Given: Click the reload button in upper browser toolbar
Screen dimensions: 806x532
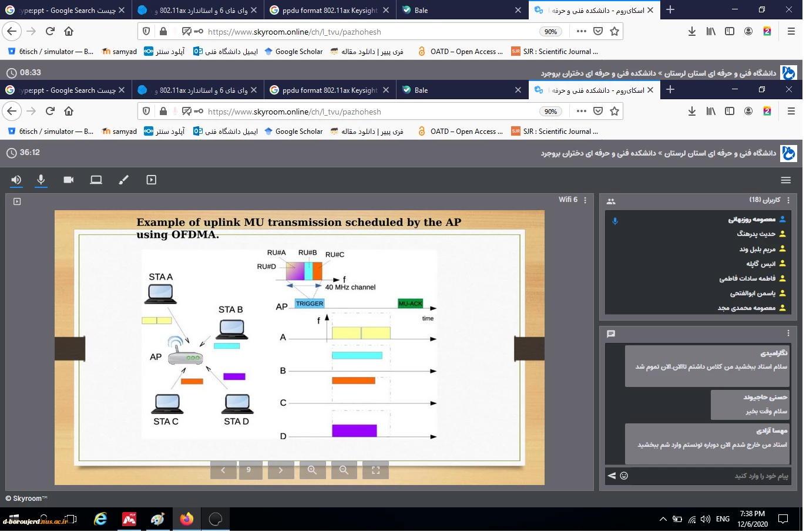Looking at the screenshot, I should pyautogui.click(x=50, y=32).
